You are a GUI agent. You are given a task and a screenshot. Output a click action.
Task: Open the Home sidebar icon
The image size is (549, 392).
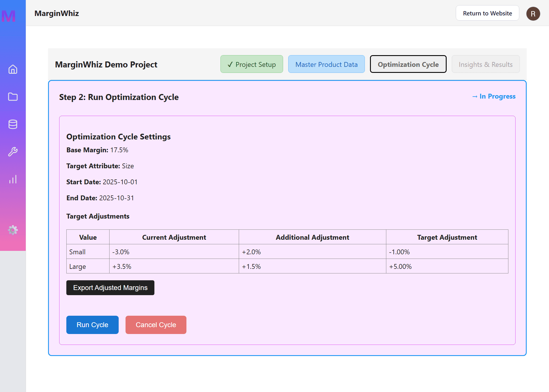click(13, 69)
